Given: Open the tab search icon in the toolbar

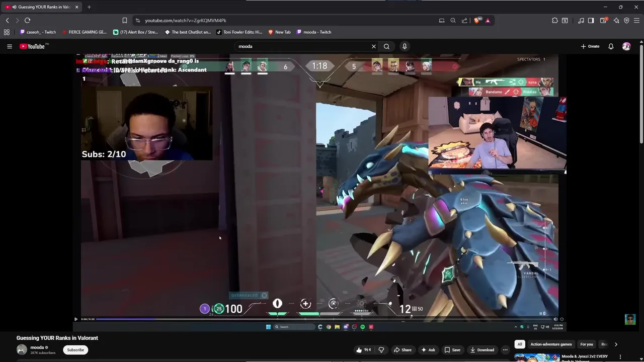Looking at the screenshot, I should (x=565, y=21).
